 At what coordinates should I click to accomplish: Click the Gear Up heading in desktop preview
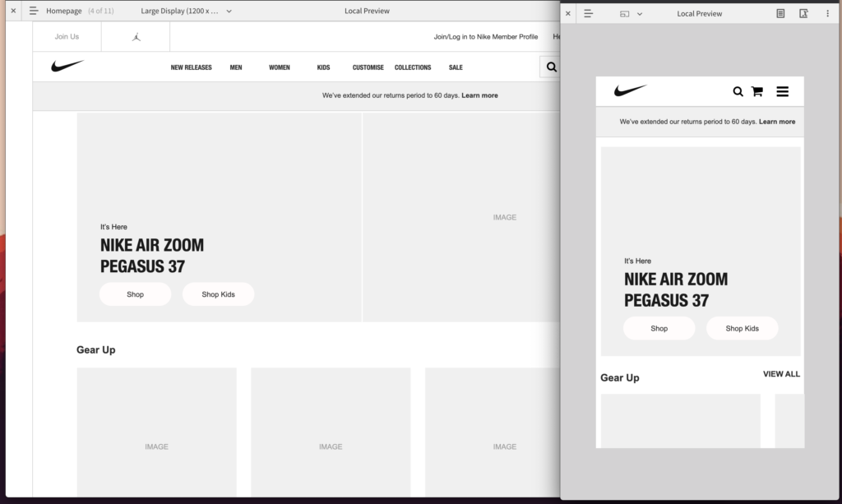pyautogui.click(x=95, y=350)
